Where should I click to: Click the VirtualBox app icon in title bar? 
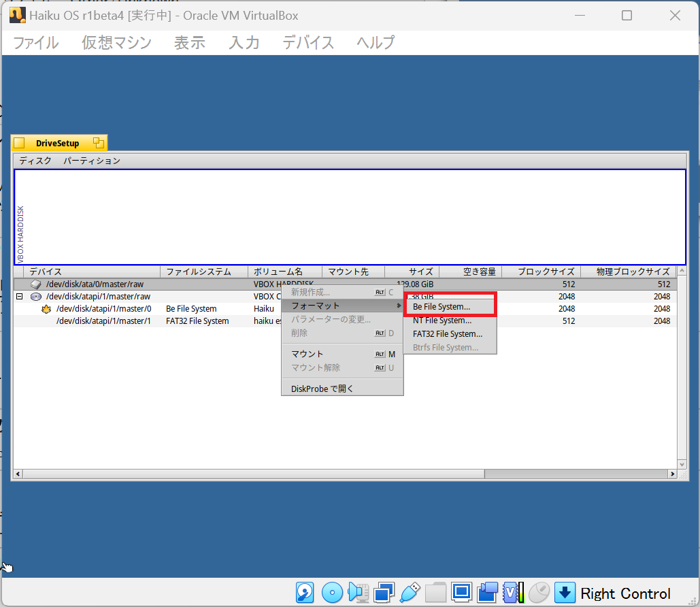click(18, 15)
